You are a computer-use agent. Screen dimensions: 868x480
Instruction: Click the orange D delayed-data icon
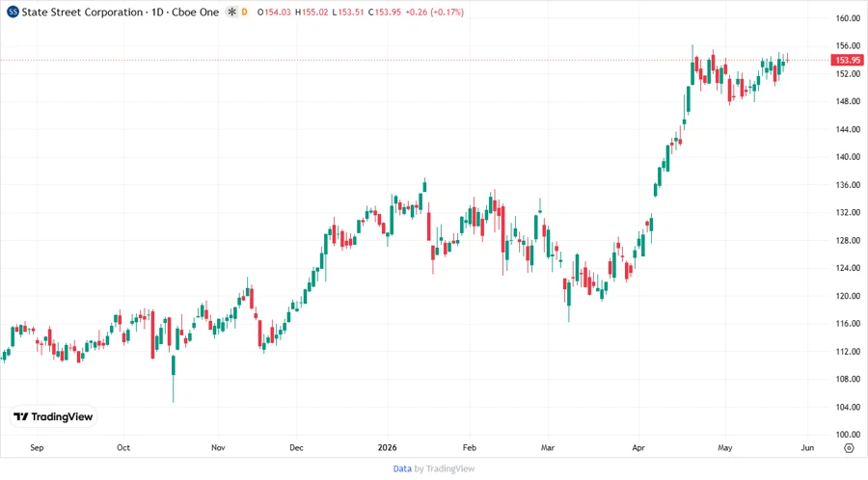[245, 12]
